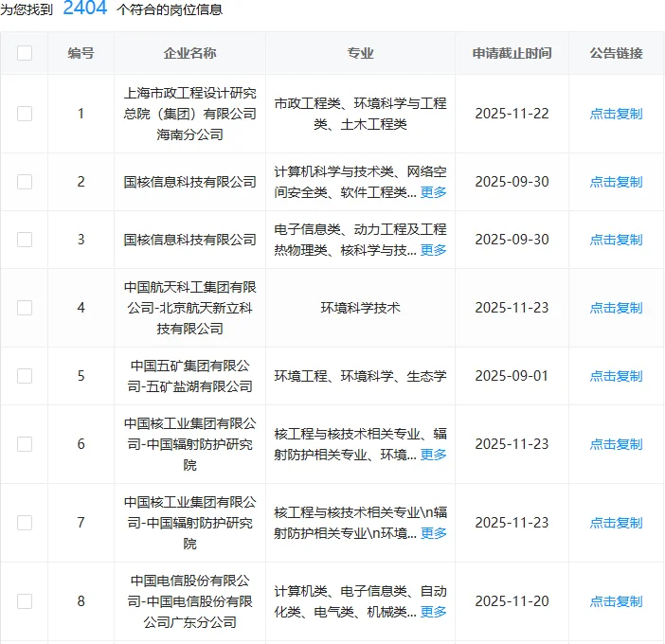Expand 更多 in row 7 专业 cell
This screenshot has width=665, height=644.
434,533
